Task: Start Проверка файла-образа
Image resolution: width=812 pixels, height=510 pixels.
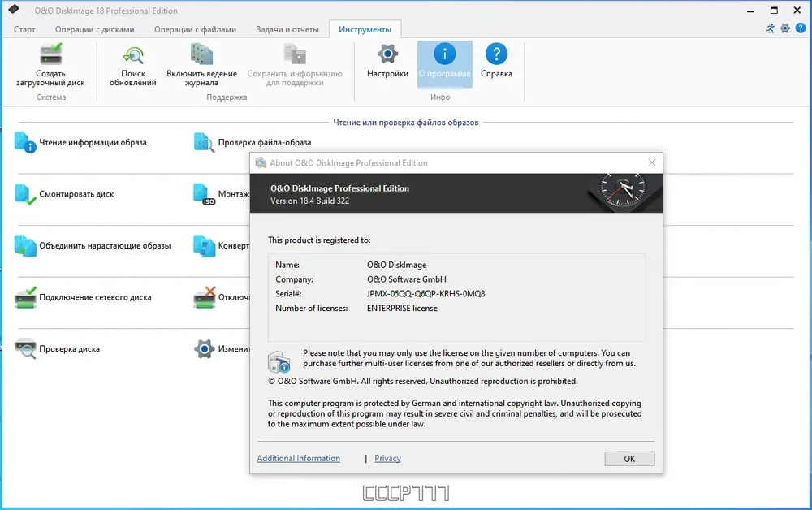Action: click(x=253, y=142)
